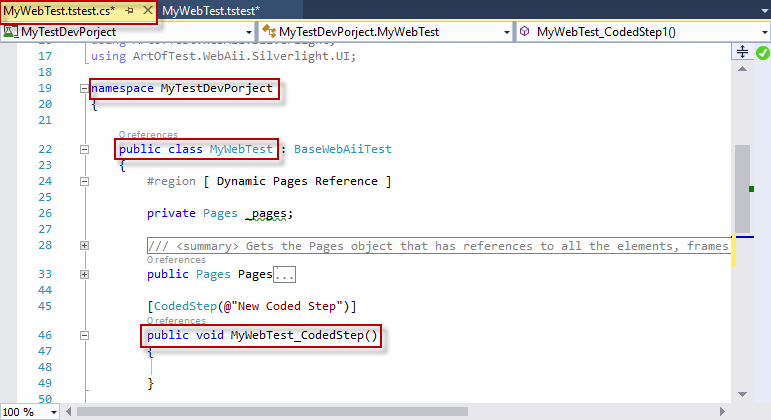Click the green change marker on scrollbar
Image resolution: width=771 pixels, height=420 pixels.
pos(751,189)
